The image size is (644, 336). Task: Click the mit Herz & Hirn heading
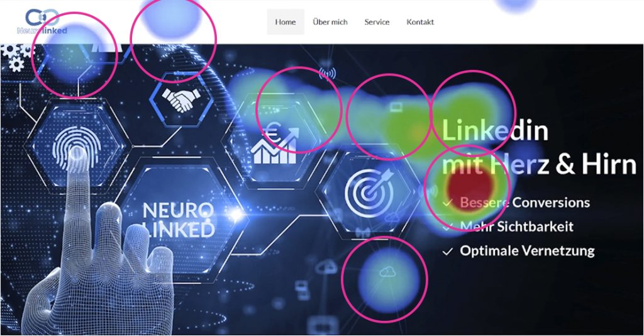tap(539, 164)
